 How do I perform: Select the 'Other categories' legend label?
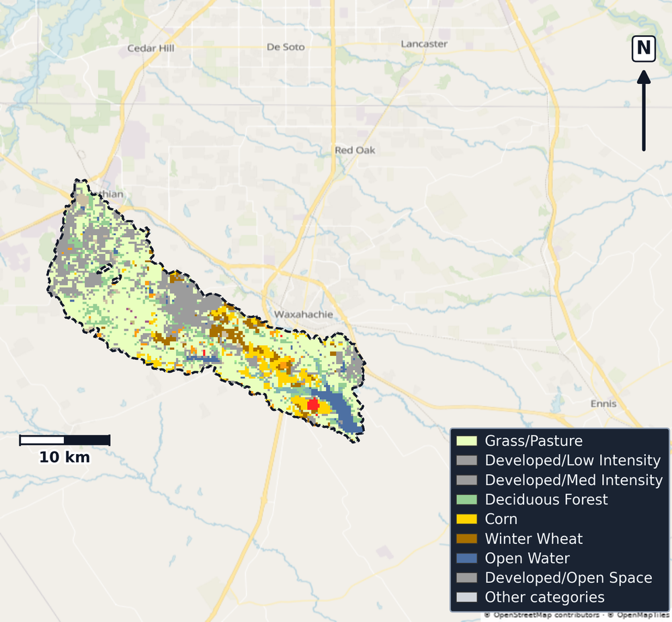544,597
